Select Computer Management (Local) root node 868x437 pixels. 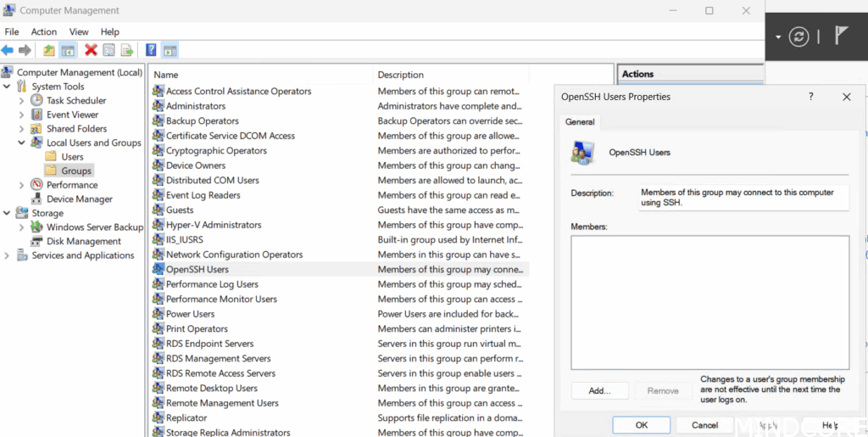(x=73, y=72)
